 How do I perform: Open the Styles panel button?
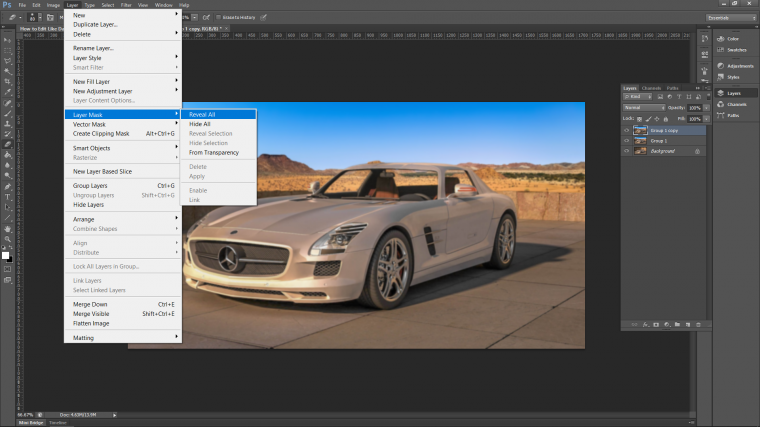[728, 77]
